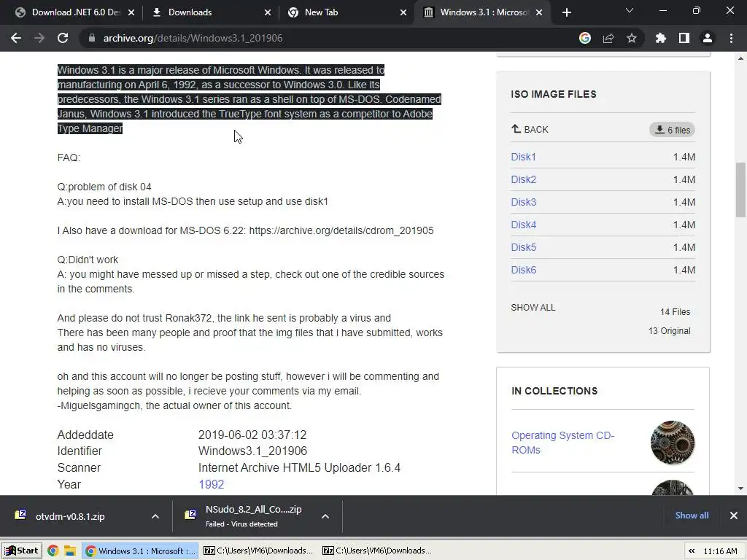The width and height of the screenshot is (747, 560).
Task: Close the Windows 3.1 tab
Action: point(539,12)
